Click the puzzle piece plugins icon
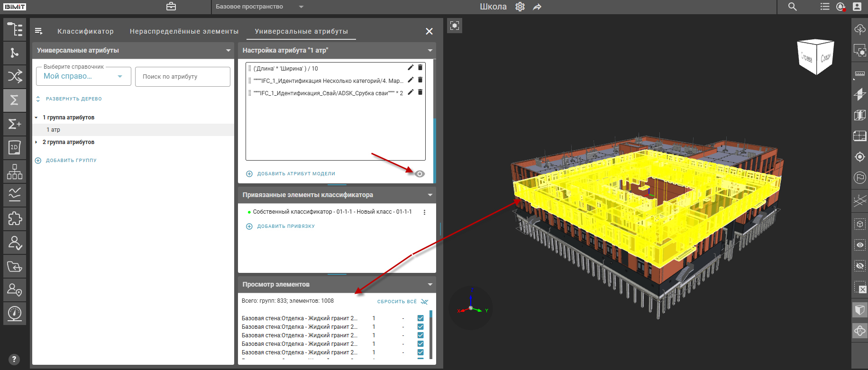The image size is (868, 370). point(14,218)
